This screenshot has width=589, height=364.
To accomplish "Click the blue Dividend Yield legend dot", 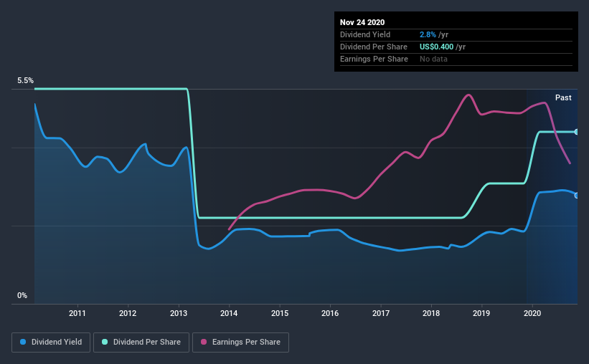I will click(x=23, y=342).
